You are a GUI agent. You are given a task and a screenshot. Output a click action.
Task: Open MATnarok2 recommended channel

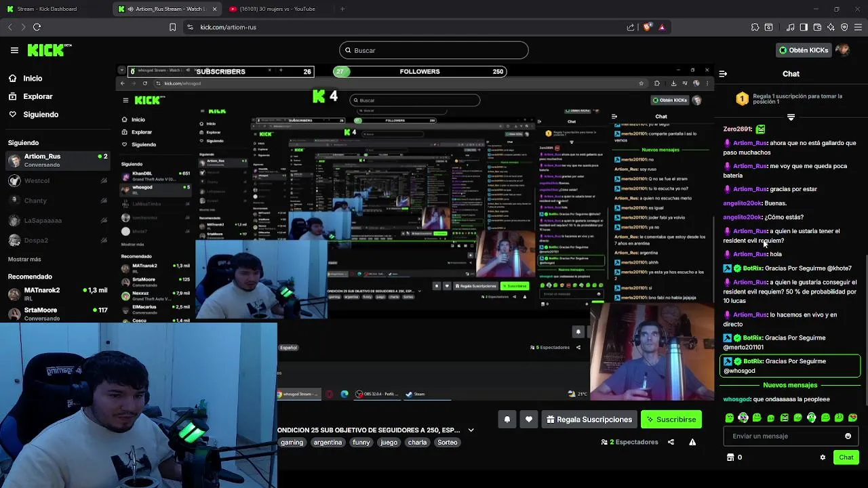coord(57,294)
